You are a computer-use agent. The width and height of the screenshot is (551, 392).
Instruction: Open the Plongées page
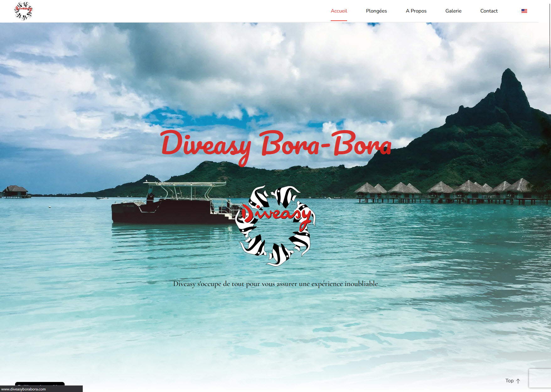click(376, 11)
